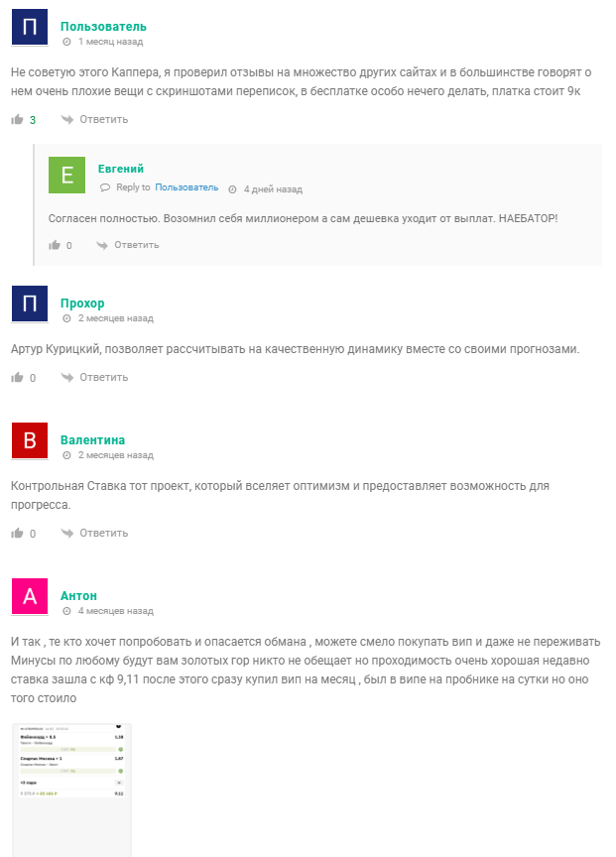The width and height of the screenshot is (616, 857).
Task: Click the pink А avatar of Антон
Action: 30,596
